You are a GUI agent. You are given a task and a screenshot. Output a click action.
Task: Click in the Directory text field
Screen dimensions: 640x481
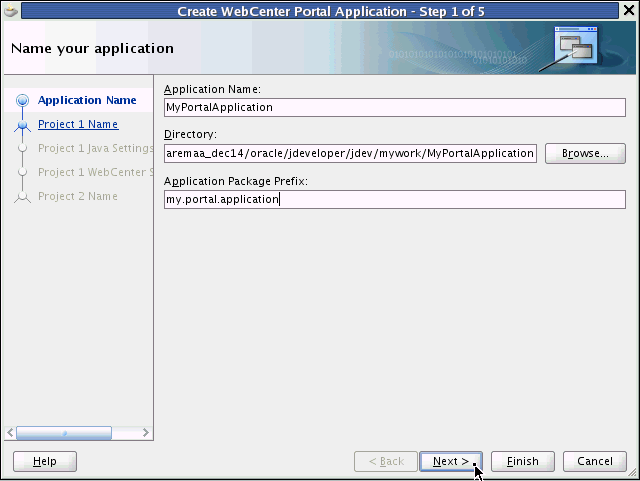point(350,154)
